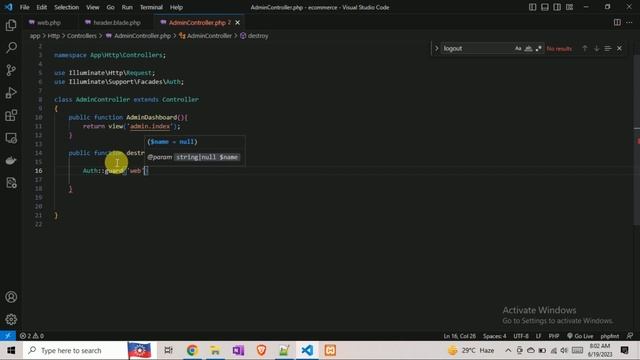
Task: Open the Go menu
Action: [111, 7]
